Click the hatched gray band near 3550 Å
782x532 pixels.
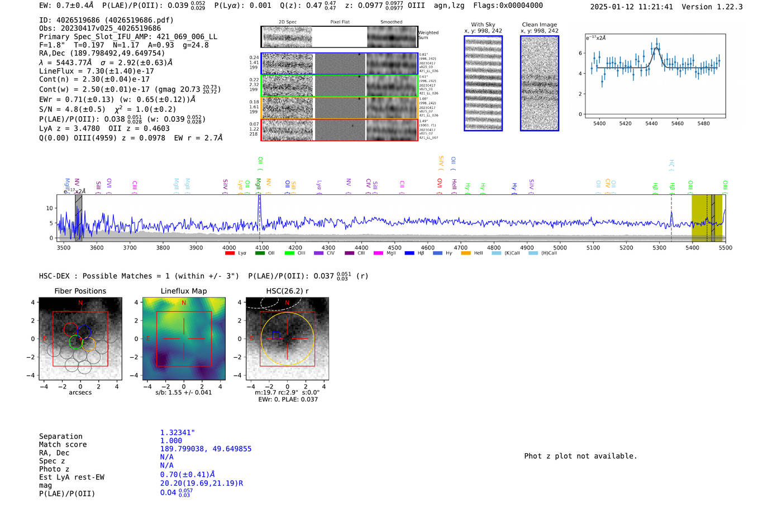tap(78, 218)
